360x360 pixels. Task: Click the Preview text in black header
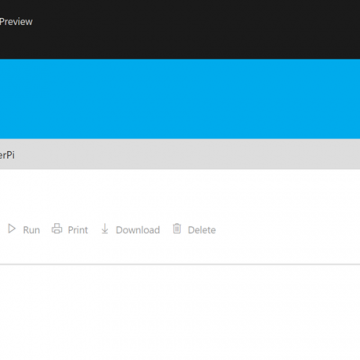[x=16, y=22]
